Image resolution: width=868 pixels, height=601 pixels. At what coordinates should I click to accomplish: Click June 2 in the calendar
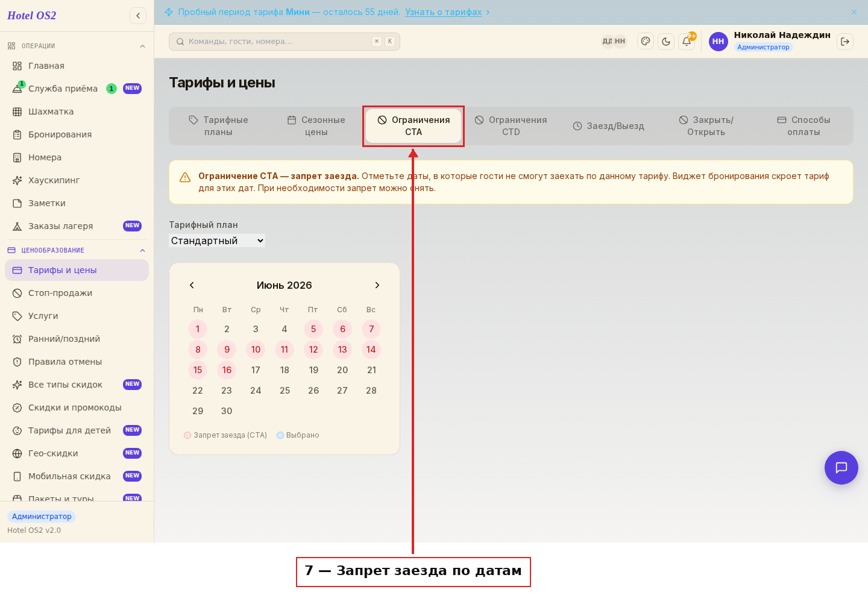click(227, 329)
